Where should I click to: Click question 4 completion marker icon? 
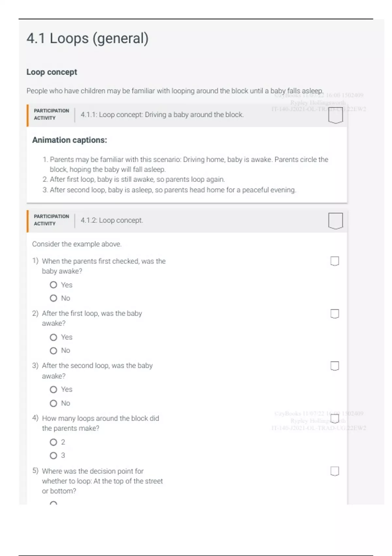[335, 419]
